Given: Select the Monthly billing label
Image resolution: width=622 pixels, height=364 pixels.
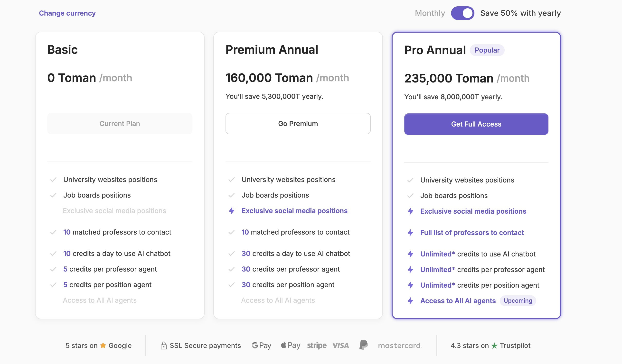Looking at the screenshot, I should (430, 13).
